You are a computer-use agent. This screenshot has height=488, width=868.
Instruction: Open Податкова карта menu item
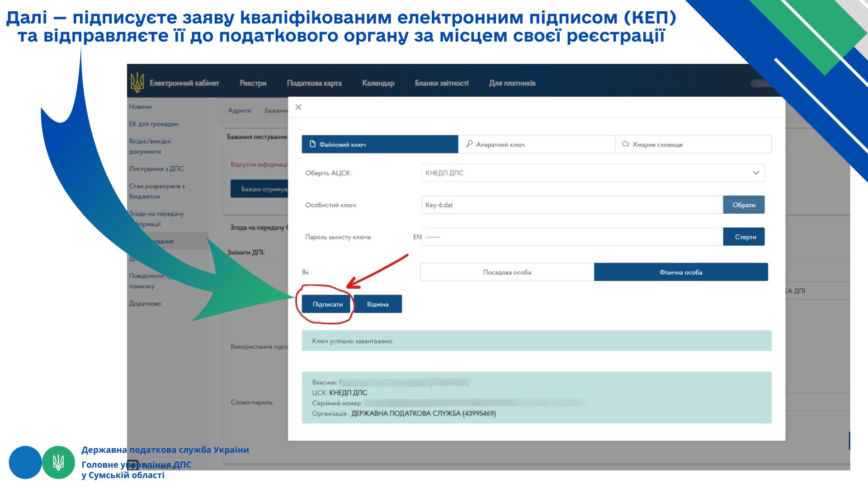click(314, 83)
